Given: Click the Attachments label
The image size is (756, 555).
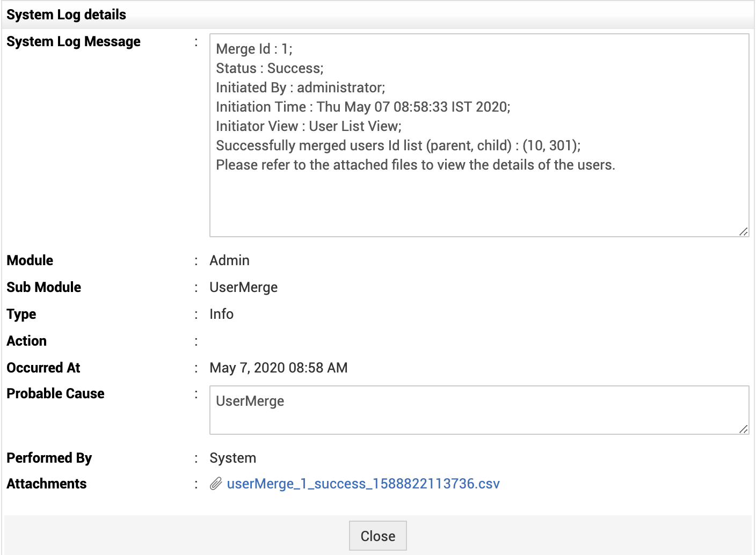Looking at the screenshot, I should [x=47, y=484].
